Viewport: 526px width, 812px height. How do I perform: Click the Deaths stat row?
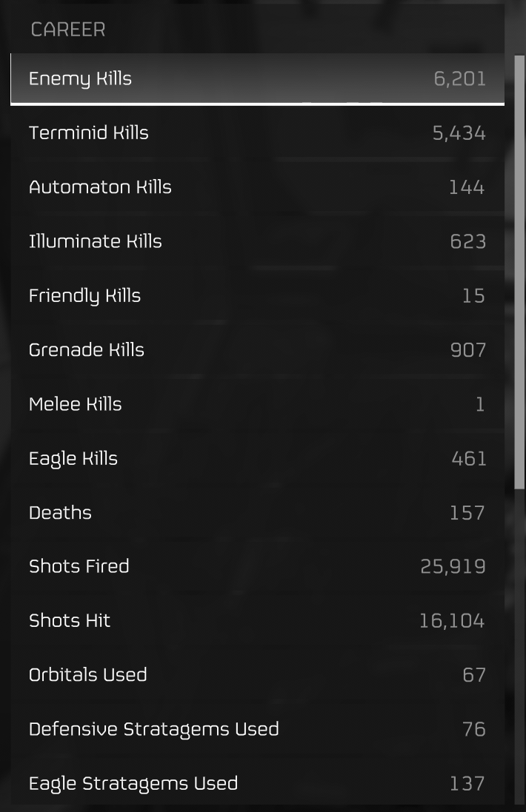(x=258, y=513)
